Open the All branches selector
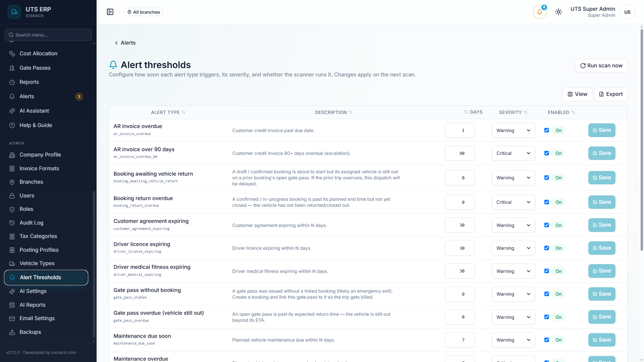This screenshot has height=362, width=644. tap(144, 12)
